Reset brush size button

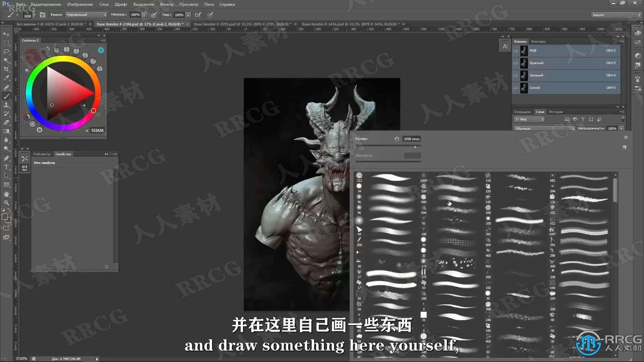click(x=396, y=139)
